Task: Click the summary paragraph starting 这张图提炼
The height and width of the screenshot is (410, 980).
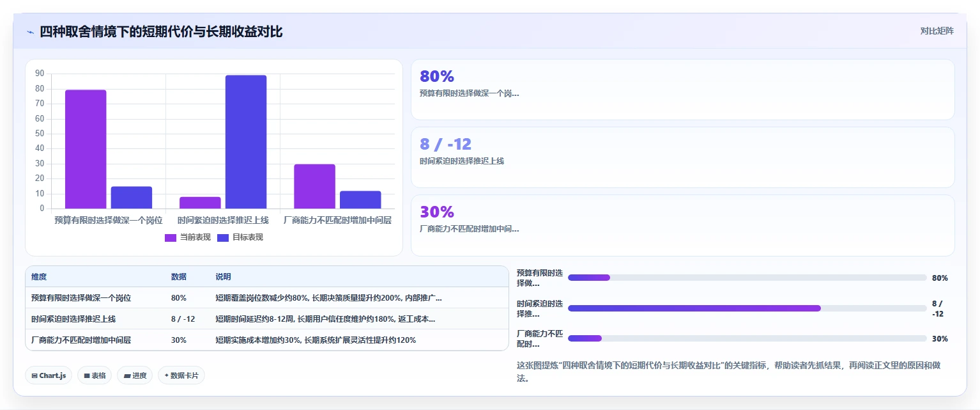Action: [x=728, y=372]
